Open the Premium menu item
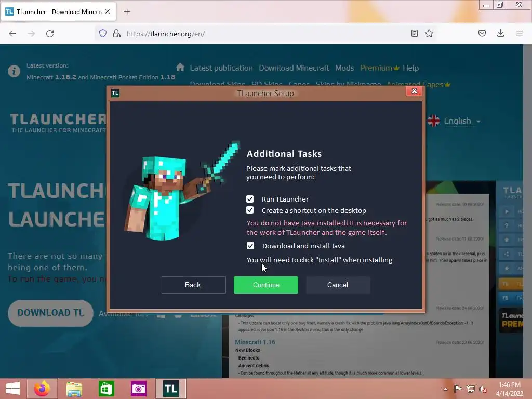The image size is (532, 399). tap(379, 68)
